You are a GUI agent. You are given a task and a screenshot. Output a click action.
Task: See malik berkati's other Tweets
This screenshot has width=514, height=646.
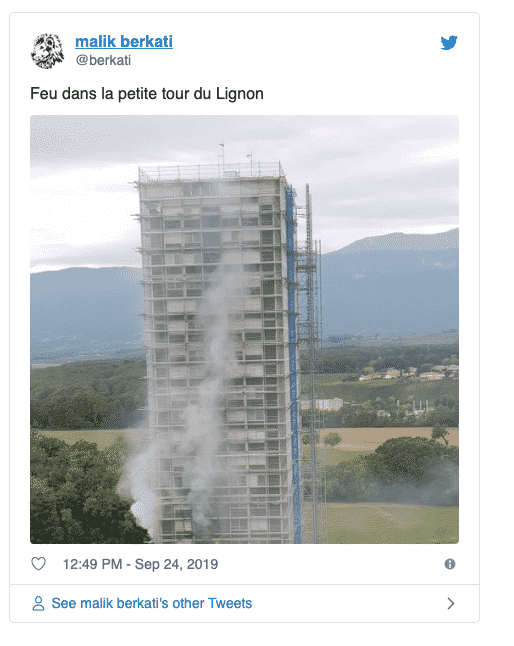[x=152, y=603]
